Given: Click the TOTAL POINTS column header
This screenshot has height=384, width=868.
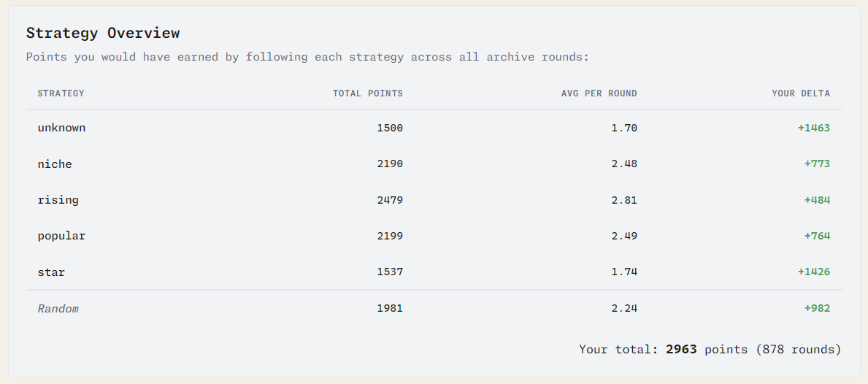Looking at the screenshot, I should pyautogui.click(x=367, y=93).
